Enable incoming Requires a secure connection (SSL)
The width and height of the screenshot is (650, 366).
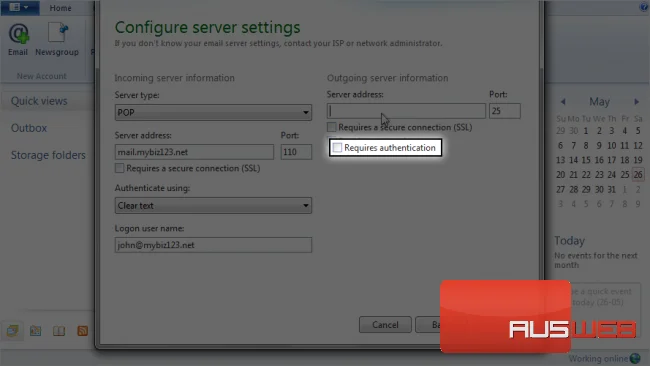point(119,168)
